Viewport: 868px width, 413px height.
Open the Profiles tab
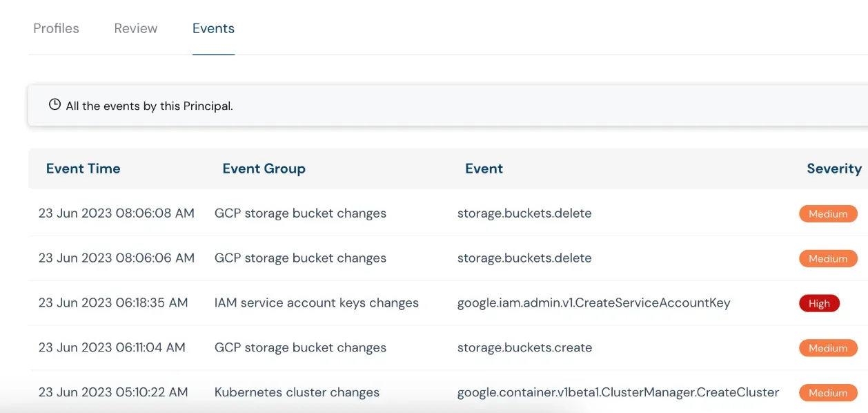[x=56, y=28]
